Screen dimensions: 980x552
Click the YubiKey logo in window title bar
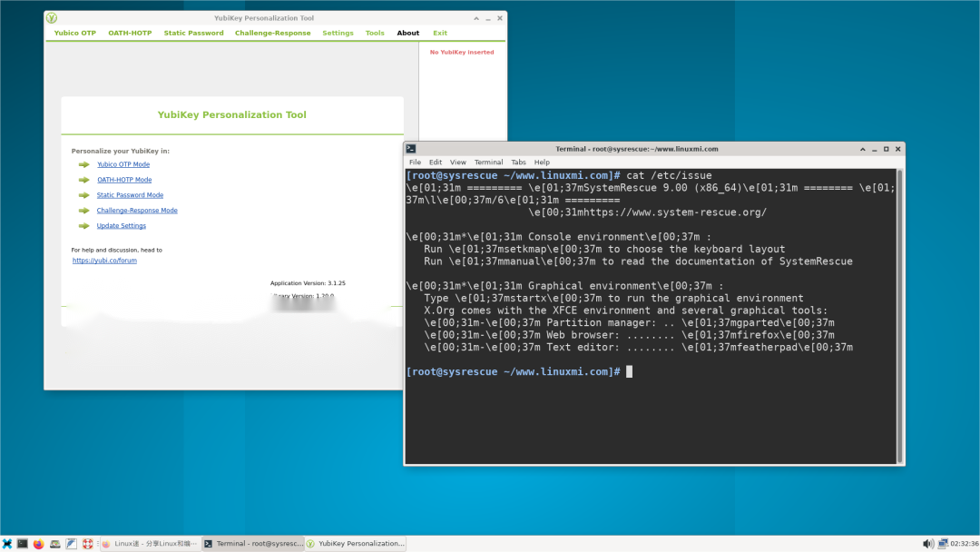click(52, 18)
